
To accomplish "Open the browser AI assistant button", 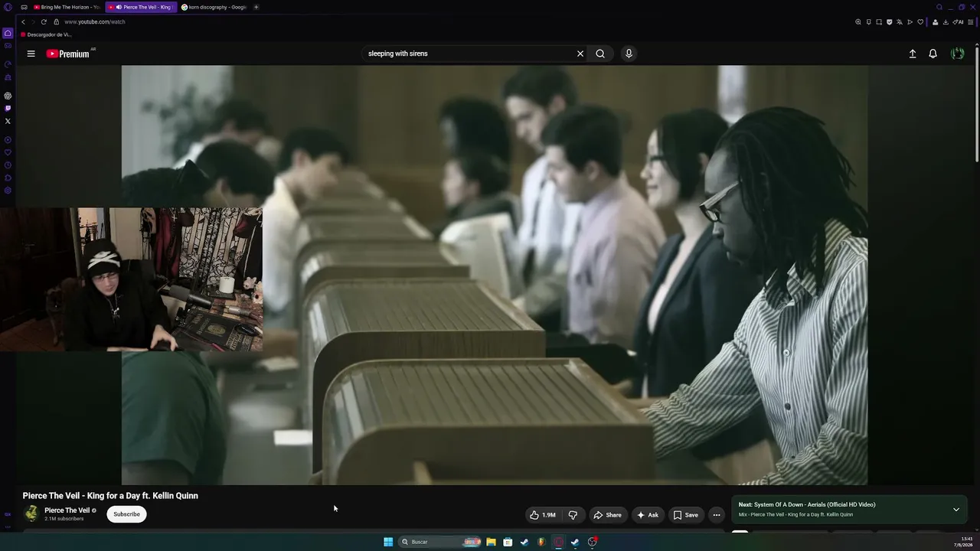I will (x=959, y=22).
